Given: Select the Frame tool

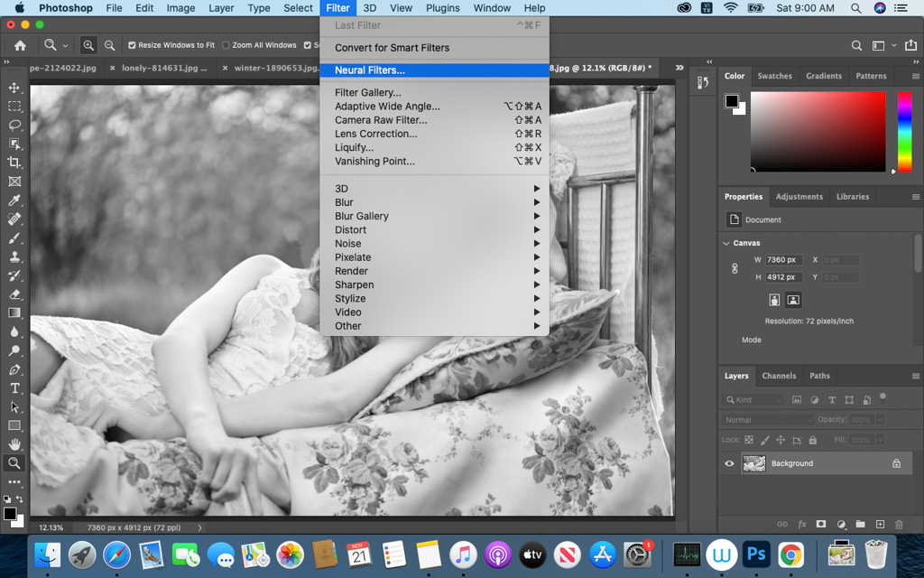Looking at the screenshot, I should [x=14, y=182].
